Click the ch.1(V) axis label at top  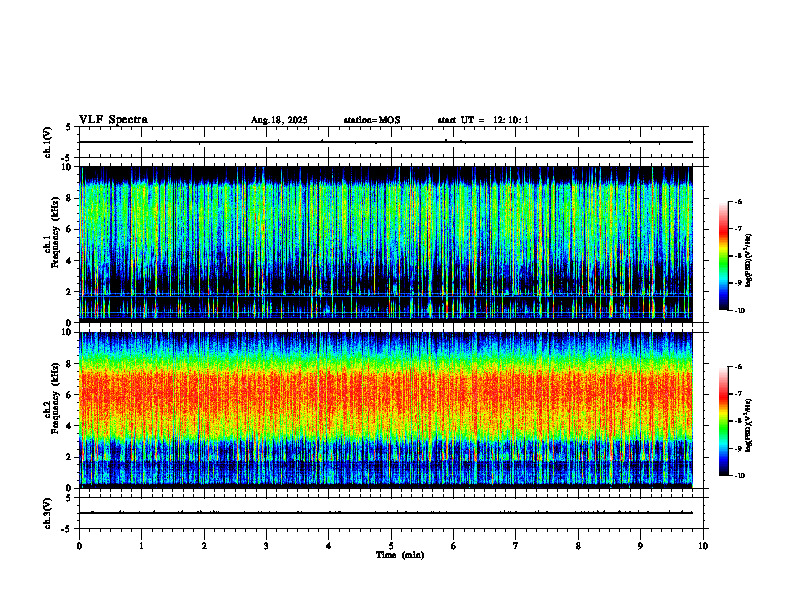[48, 142]
